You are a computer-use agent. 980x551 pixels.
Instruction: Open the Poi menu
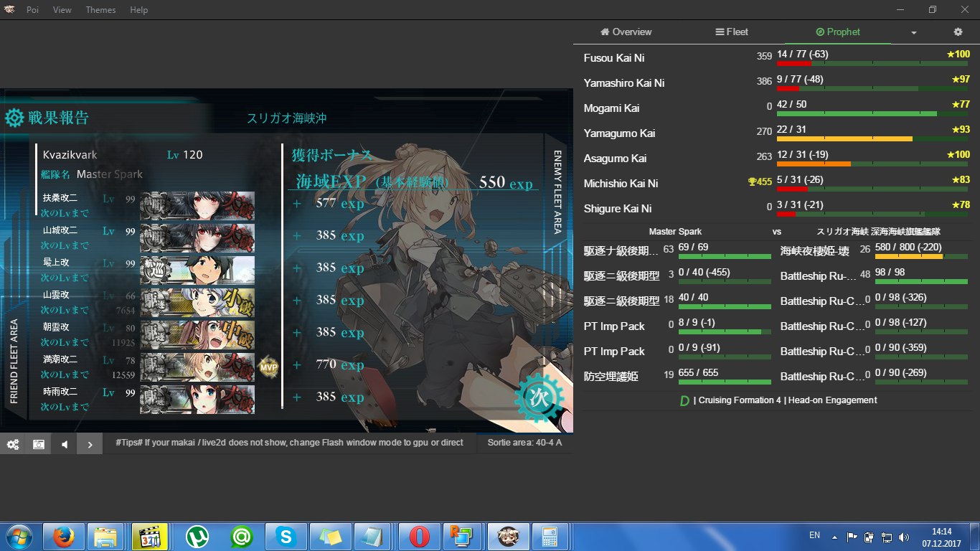(33, 10)
